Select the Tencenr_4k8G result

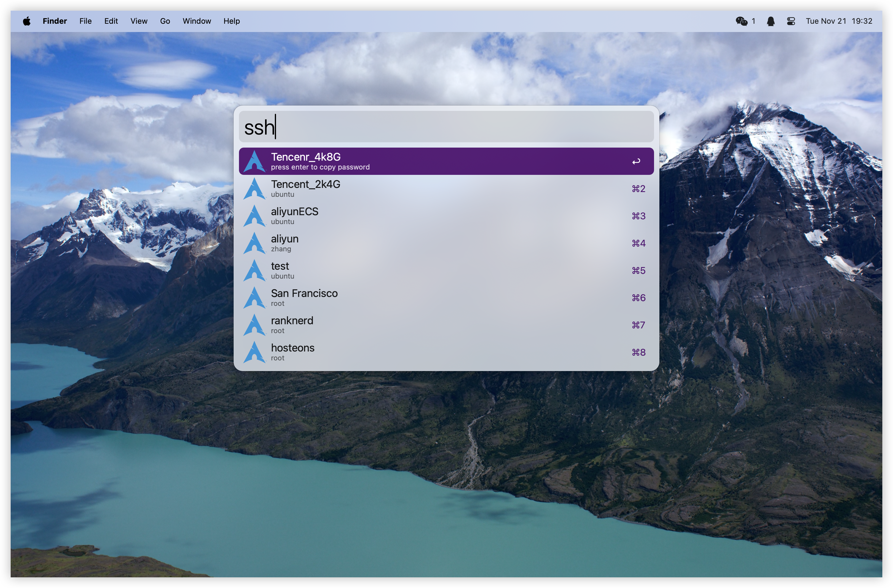[446, 161]
